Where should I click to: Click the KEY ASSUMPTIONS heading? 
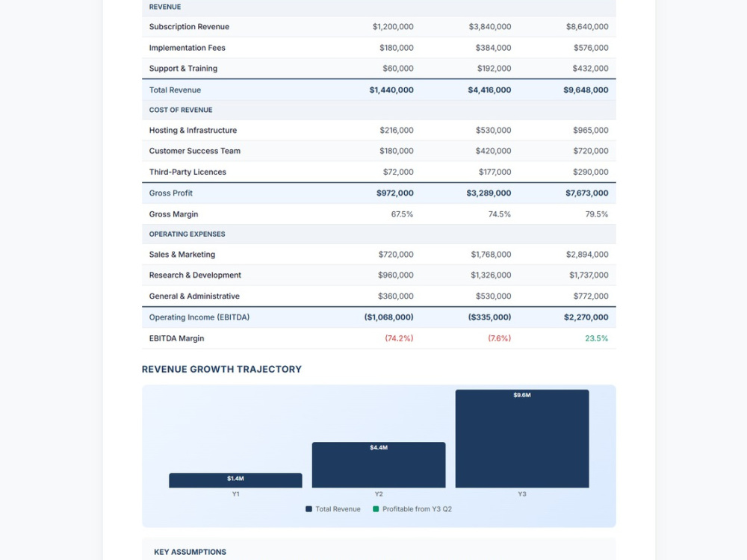tap(190, 552)
